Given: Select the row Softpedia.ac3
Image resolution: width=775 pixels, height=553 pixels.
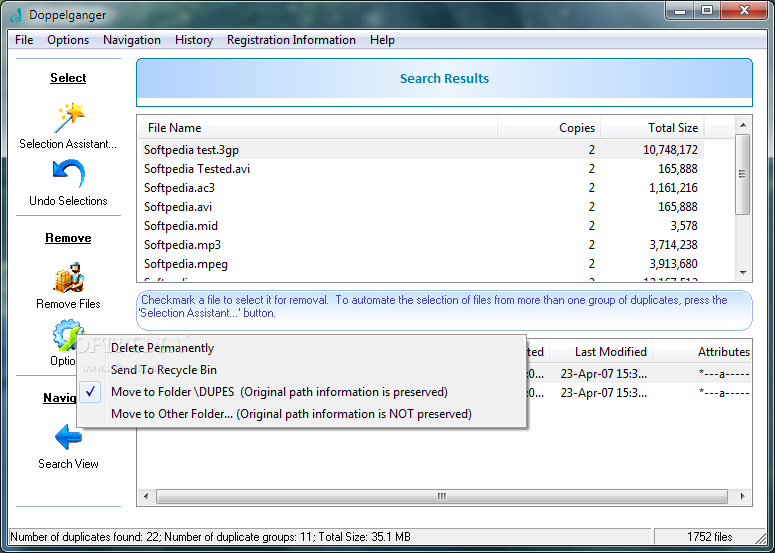Looking at the screenshot, I should coord(423,188).
